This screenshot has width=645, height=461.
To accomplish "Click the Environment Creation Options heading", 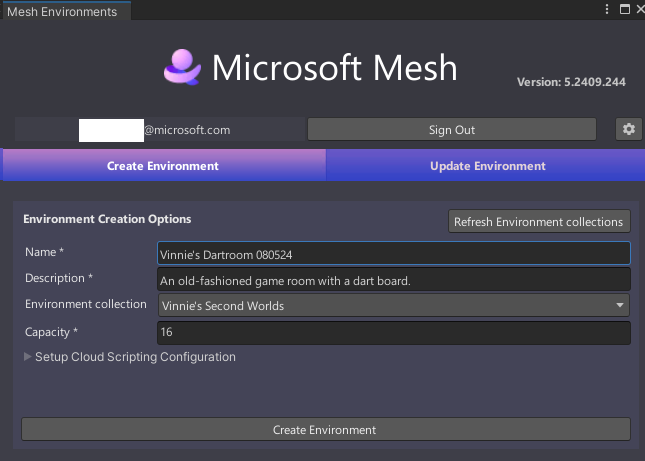I will pos(107,219).
